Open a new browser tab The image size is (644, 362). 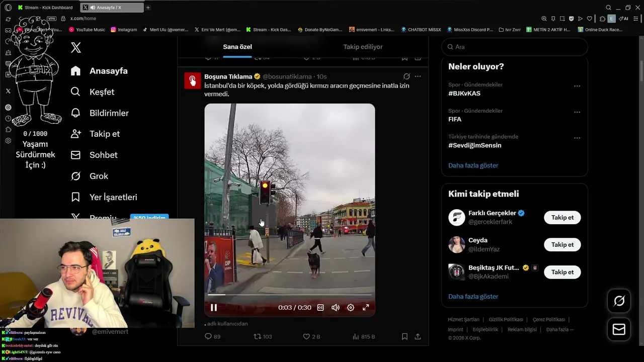pyautogui.click(x=148, y=8)
